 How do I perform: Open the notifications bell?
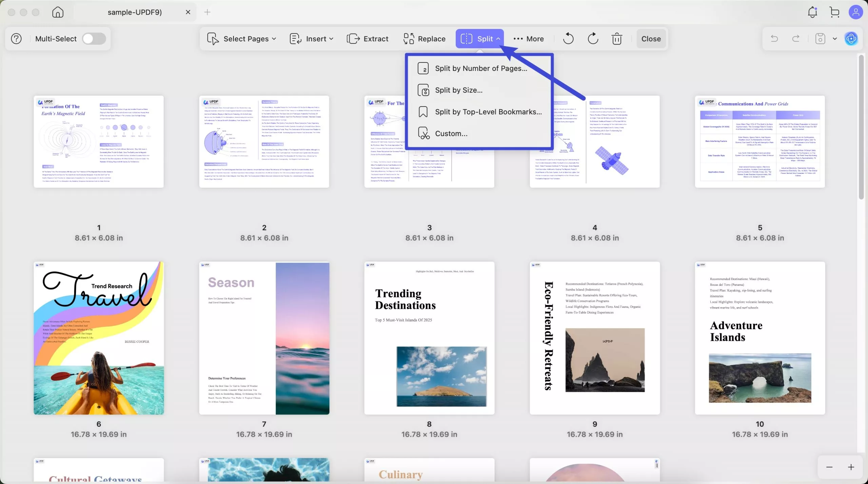(x=812, y=12)
